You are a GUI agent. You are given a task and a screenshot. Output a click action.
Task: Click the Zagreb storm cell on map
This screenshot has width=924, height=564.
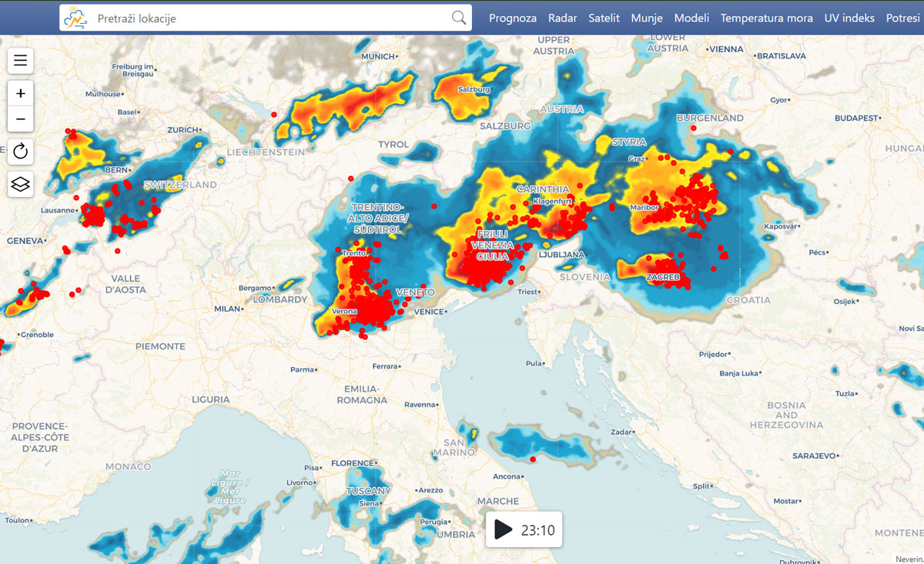pyautogui.click(x=661, y=272)
